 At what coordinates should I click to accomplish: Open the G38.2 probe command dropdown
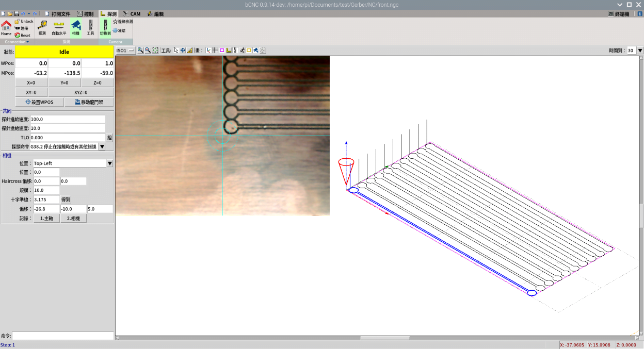tap(102, 147)
